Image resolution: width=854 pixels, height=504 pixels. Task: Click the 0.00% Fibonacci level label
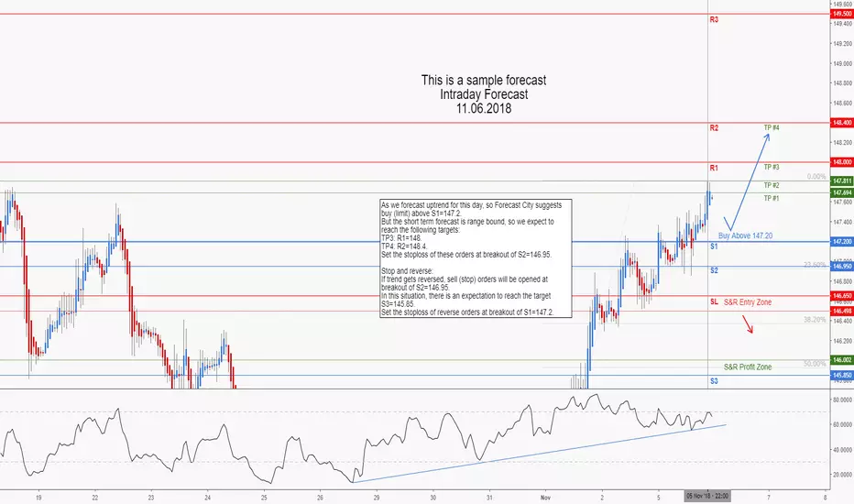pos(816,177)
